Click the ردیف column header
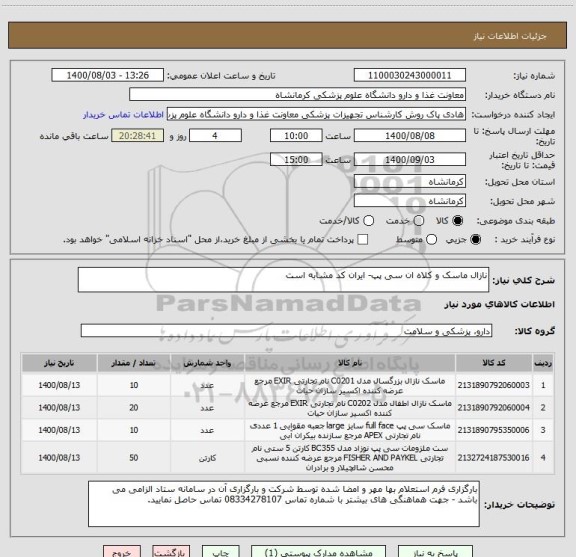This screenshot has width=576, height=557. (x=543, y=363)
